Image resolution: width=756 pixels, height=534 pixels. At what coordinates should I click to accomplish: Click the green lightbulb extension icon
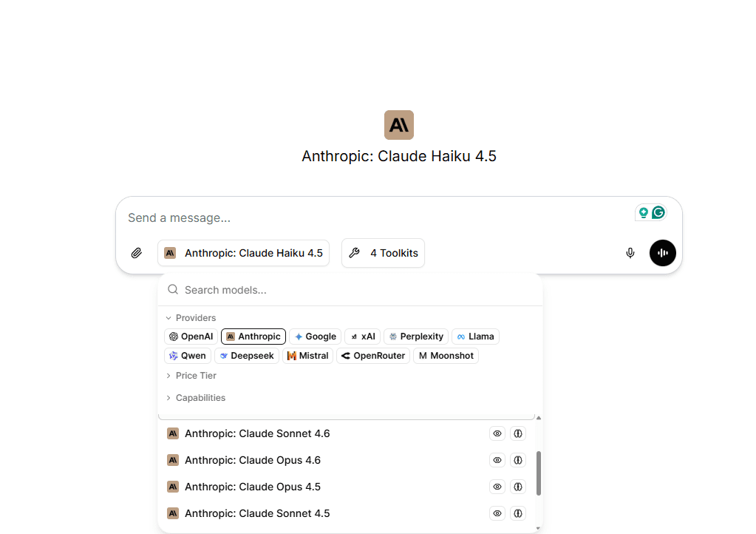pos(644,213)
